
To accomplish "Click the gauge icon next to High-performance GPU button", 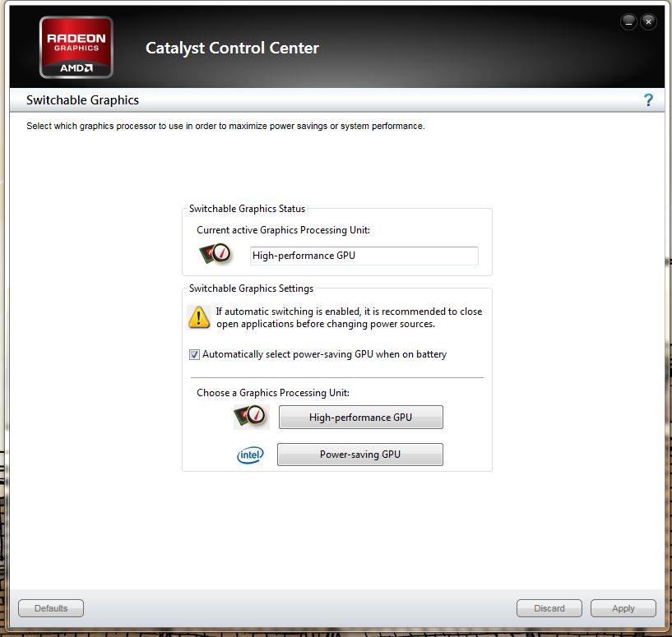I will pos(252,417).
